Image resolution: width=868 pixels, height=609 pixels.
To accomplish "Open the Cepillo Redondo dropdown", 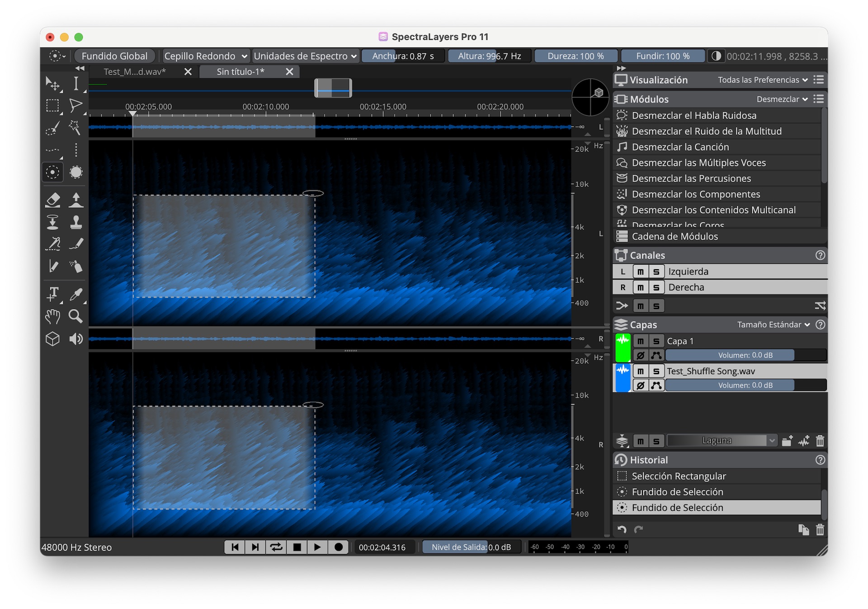I will [x=206, y=56].
